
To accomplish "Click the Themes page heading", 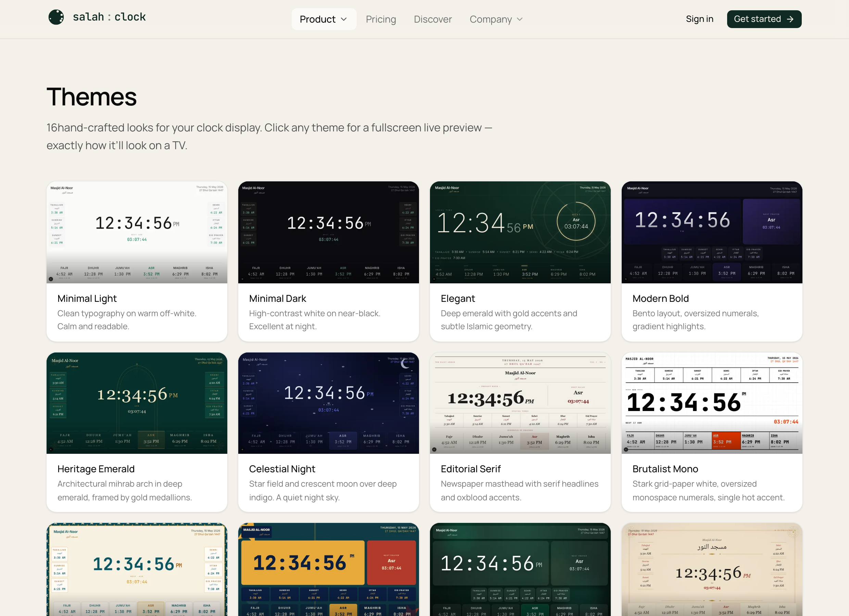I will coord(91,97).
